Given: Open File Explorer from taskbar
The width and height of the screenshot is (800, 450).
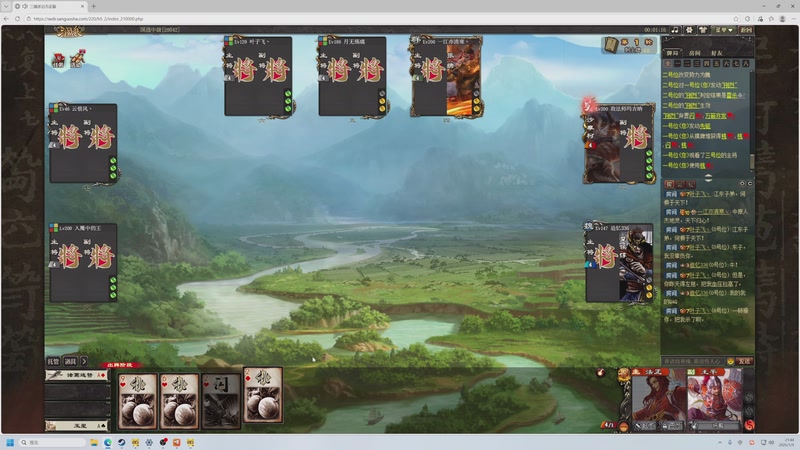Looking at the screenshot, I should click(94, 442).
